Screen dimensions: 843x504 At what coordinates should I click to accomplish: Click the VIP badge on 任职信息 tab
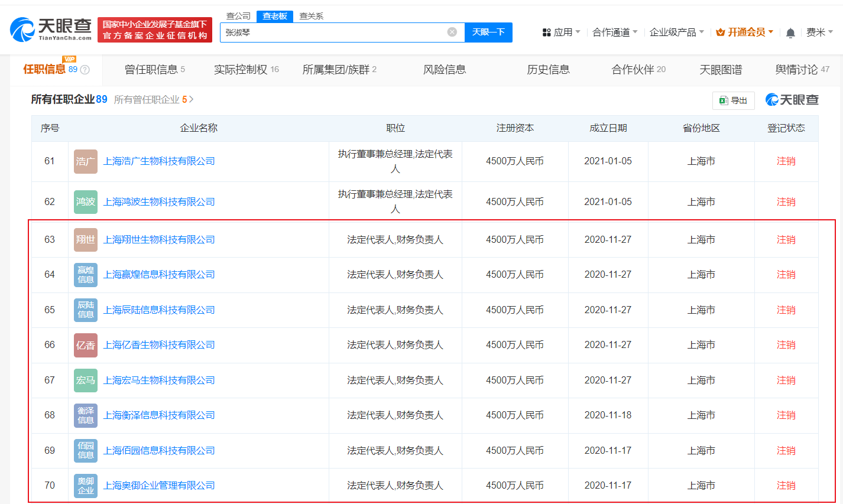click(x=69, y=60)
